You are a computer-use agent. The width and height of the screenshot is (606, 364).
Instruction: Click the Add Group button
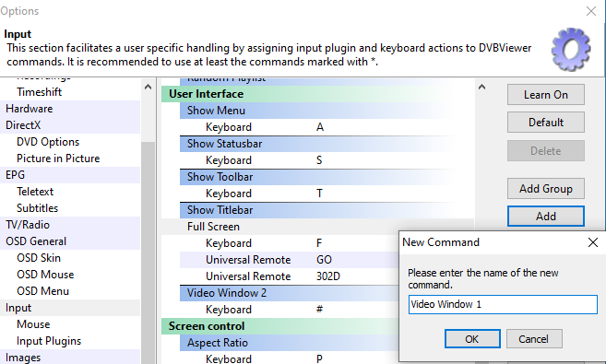point(545,189)
